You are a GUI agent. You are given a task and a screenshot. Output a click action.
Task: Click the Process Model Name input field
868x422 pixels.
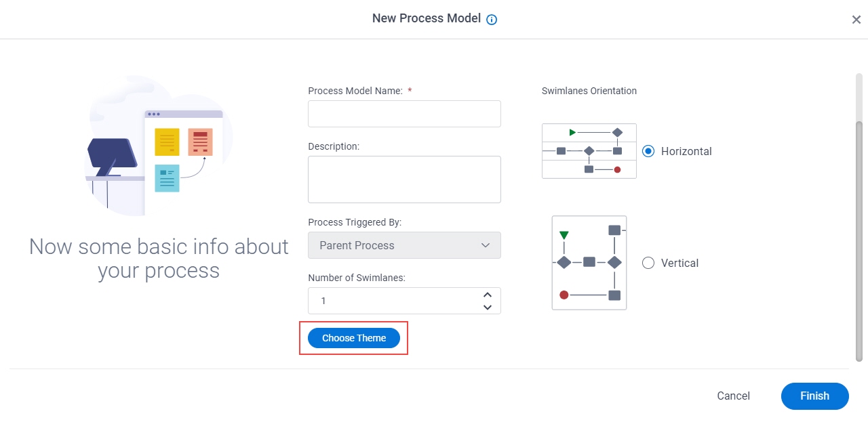[404, 114]
